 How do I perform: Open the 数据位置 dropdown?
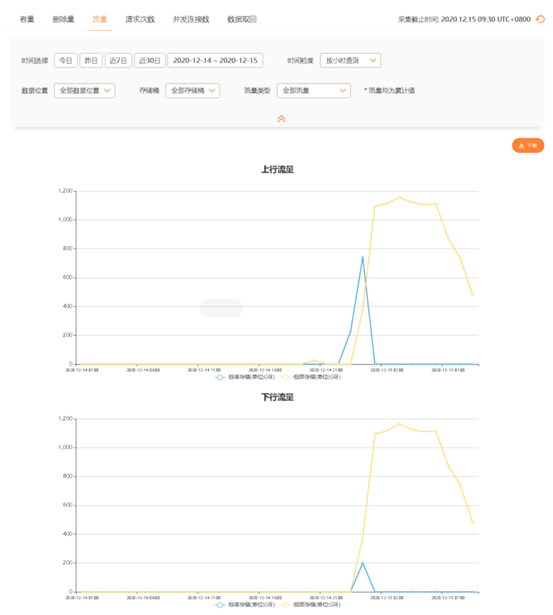point(84,91)
